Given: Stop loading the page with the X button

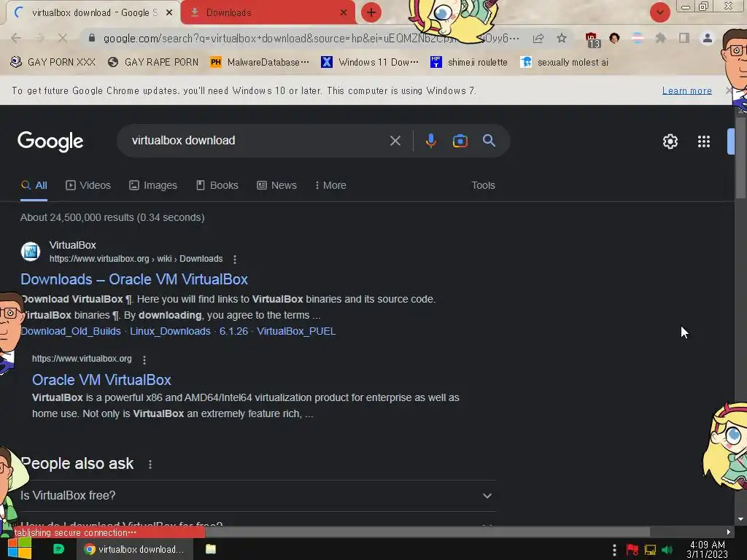Looking at the screenshot, I should [x=63, y=38].
